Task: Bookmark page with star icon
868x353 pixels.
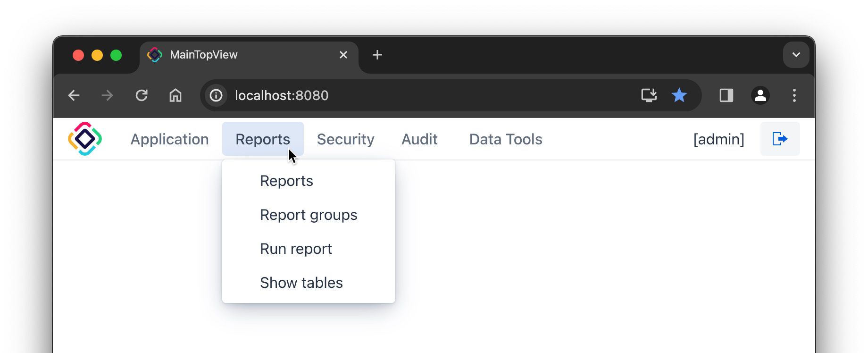Action: pyautogui.click(x=679, y=95)
